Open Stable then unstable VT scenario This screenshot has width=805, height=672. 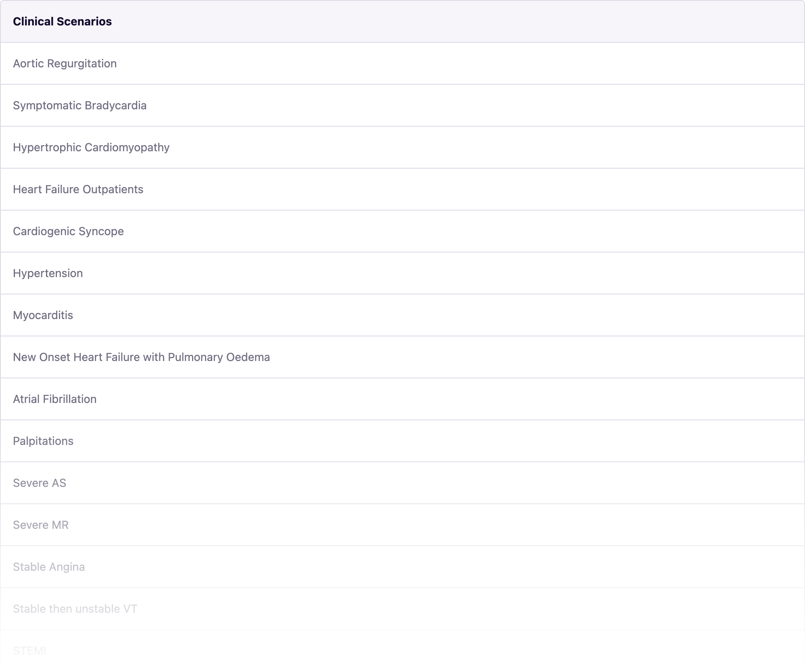pos(75,609)
